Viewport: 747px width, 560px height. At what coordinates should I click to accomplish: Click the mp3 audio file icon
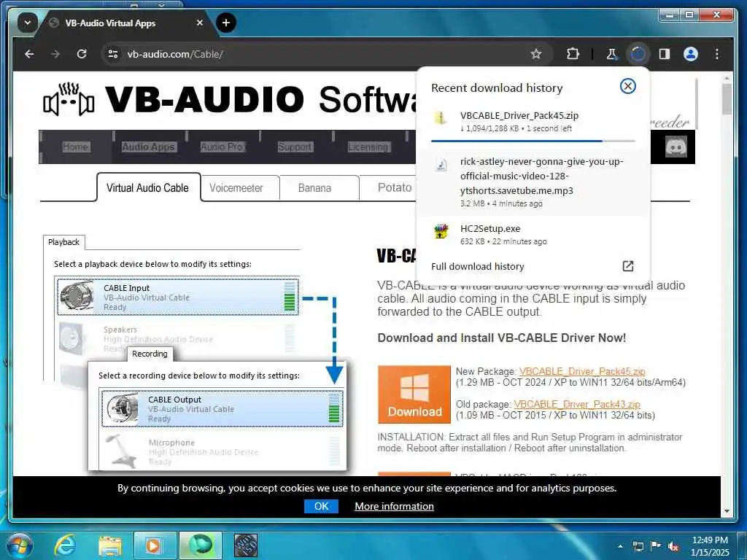point(441,165)
